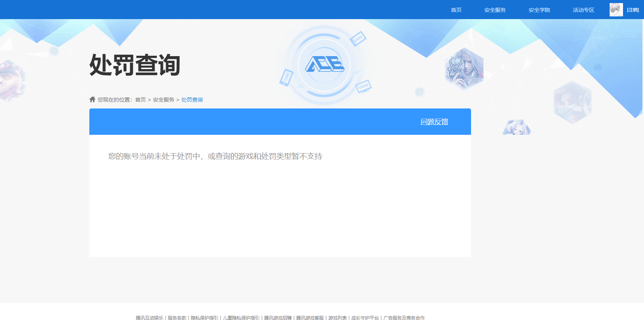Open 游戏列表 footer link
The height and width of the screenshot is (320, 644).
[x=337, y=318]
